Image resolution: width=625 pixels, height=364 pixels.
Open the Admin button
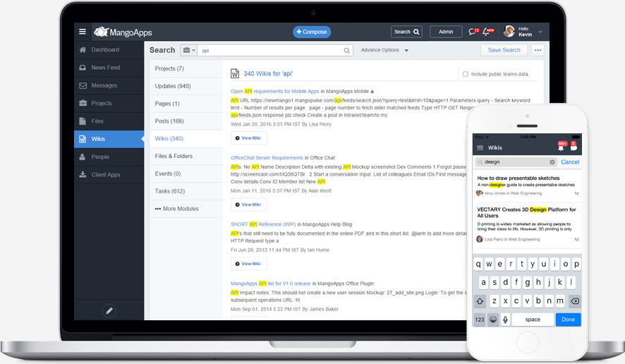[446, 32]
